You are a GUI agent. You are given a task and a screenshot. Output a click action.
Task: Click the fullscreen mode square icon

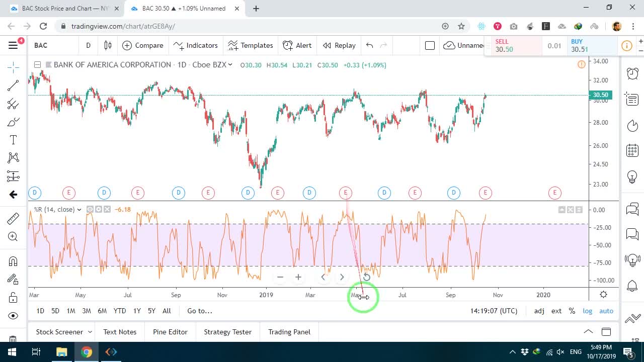pos(430,45)
